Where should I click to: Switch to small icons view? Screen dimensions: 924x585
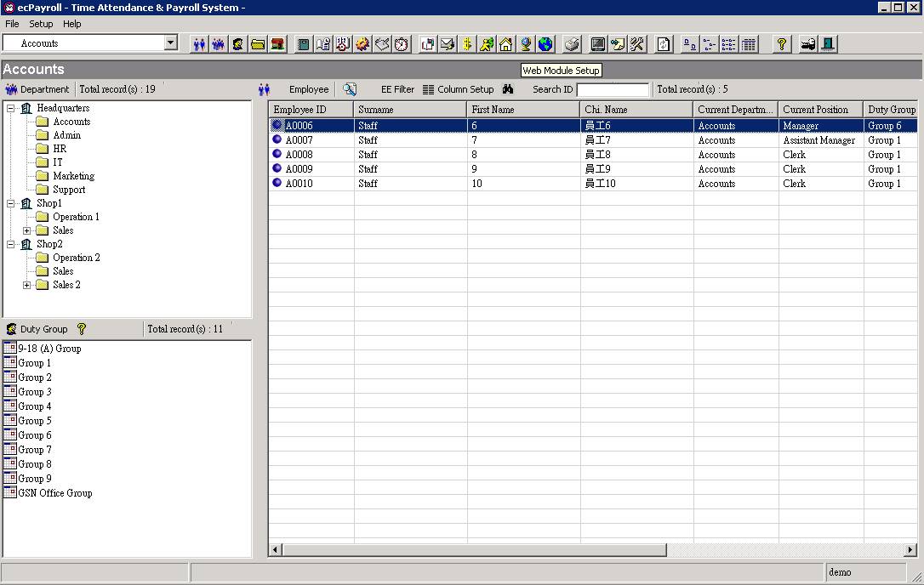(x=710, y=44)
